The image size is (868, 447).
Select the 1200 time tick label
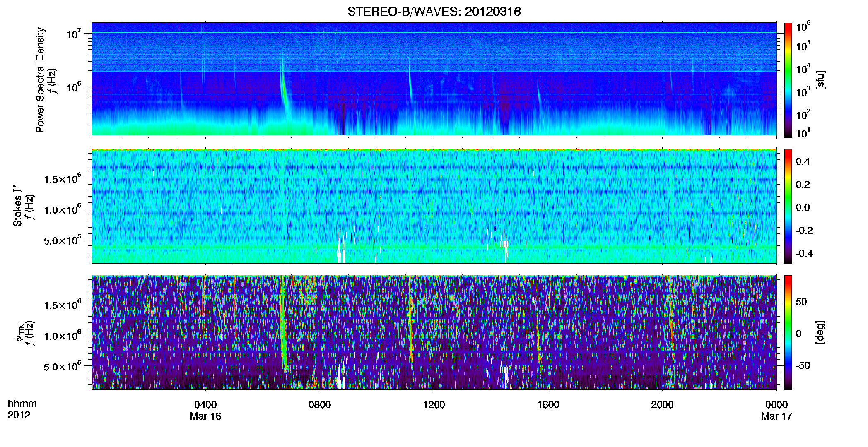click(434, 405)
